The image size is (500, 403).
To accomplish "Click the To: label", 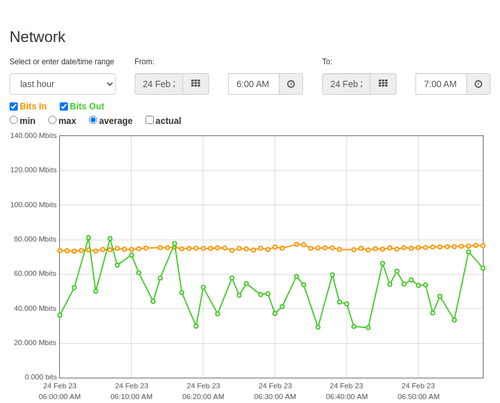I will pyautogui.click(x=327, y=62).
